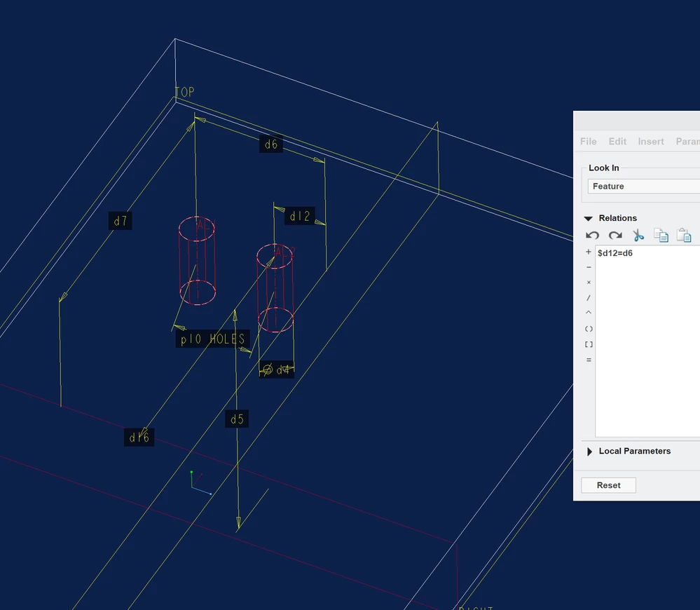Expand the Local Parameters section
700x610 pixels.
click(589, 452)
